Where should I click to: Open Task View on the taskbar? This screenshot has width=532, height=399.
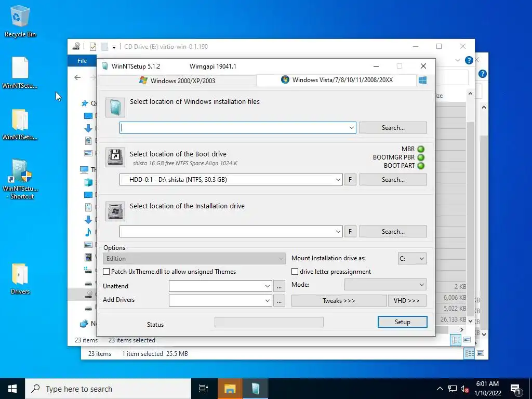coord(204,389)
